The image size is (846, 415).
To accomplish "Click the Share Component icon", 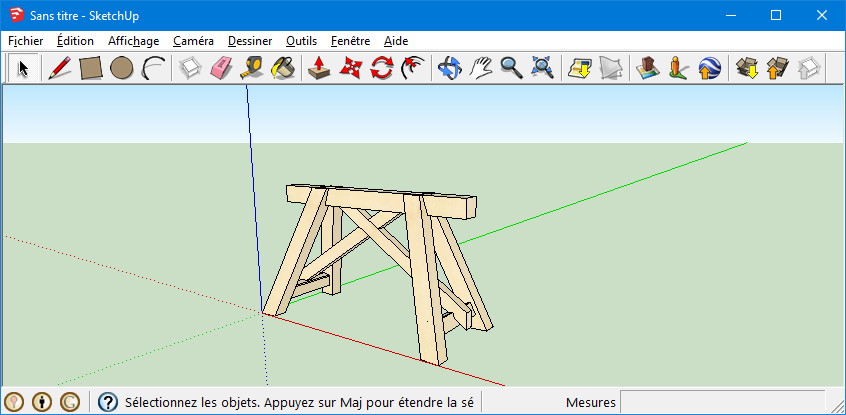I will coord(808,68).
